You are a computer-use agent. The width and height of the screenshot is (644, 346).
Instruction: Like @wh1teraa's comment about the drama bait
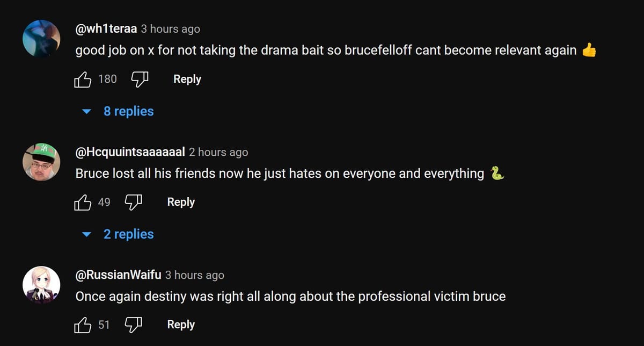tap(83, 79)
